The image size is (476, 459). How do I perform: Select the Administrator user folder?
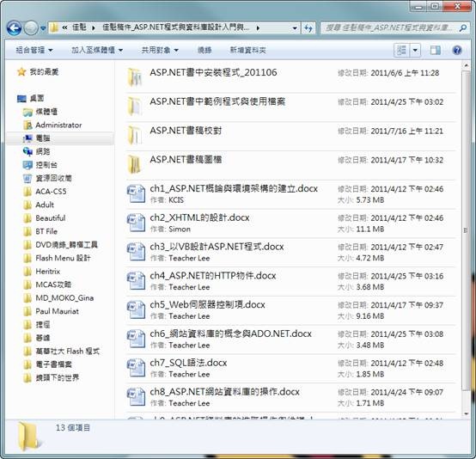pyautogui.click(x=52, y=125)
